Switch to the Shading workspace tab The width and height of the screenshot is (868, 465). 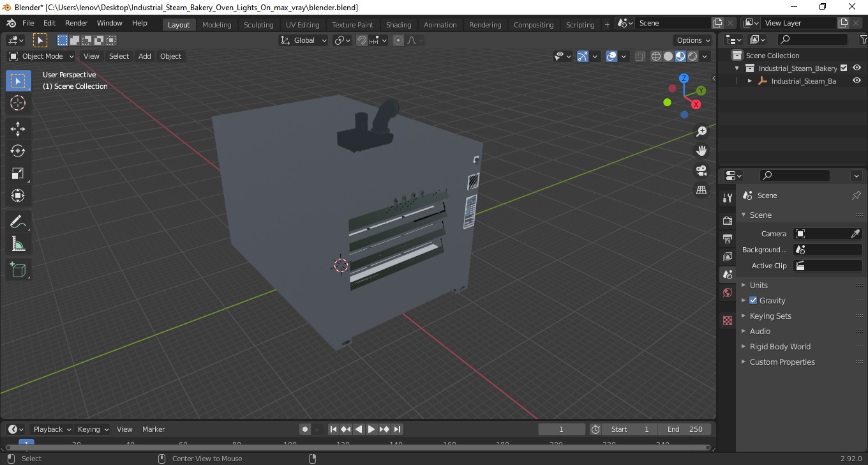398,25
